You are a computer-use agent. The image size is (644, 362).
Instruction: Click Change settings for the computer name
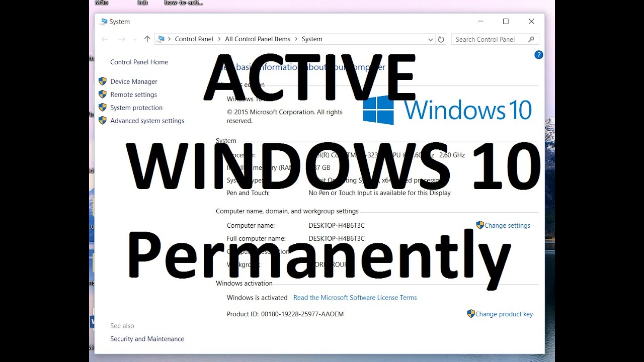pyautogui.click(x=507, y=225)
